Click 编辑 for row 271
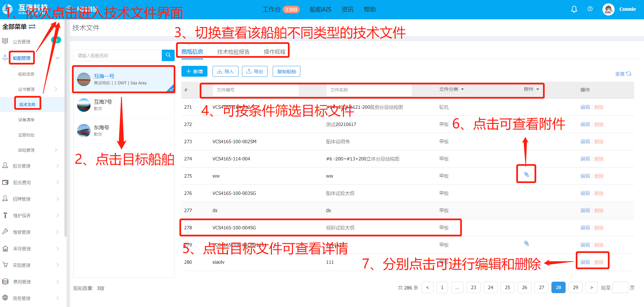644x307 pixels. [x=585, y=107]
